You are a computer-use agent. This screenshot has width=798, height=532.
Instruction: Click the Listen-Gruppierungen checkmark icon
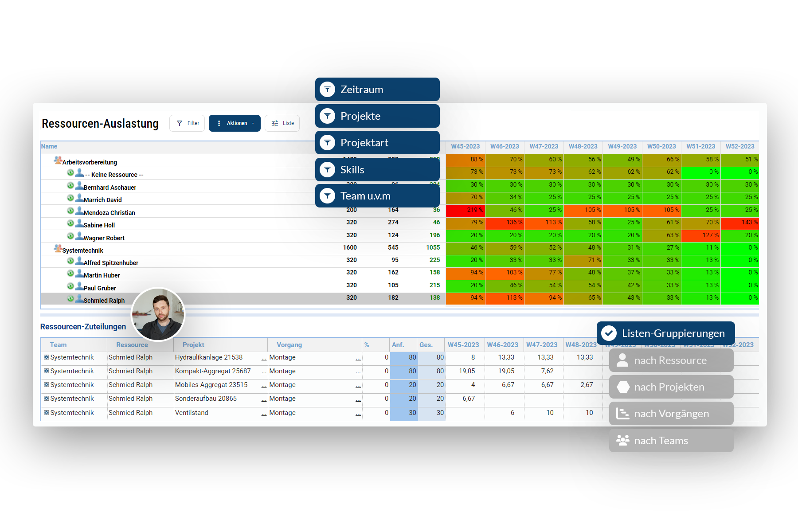click(609, 333)
